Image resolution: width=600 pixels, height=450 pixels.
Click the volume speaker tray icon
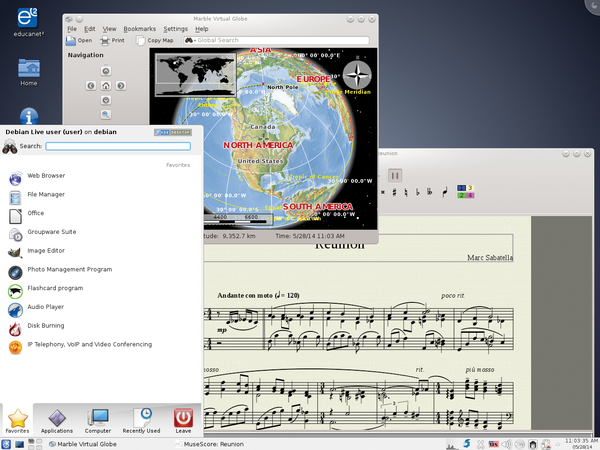(506, 444)
